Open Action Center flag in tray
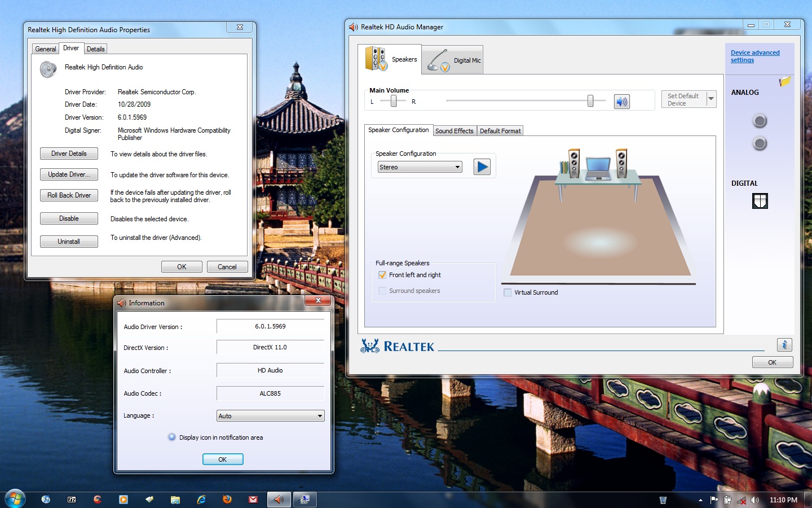This screenshot has width=812, height=508. click(x=714, y=500)
